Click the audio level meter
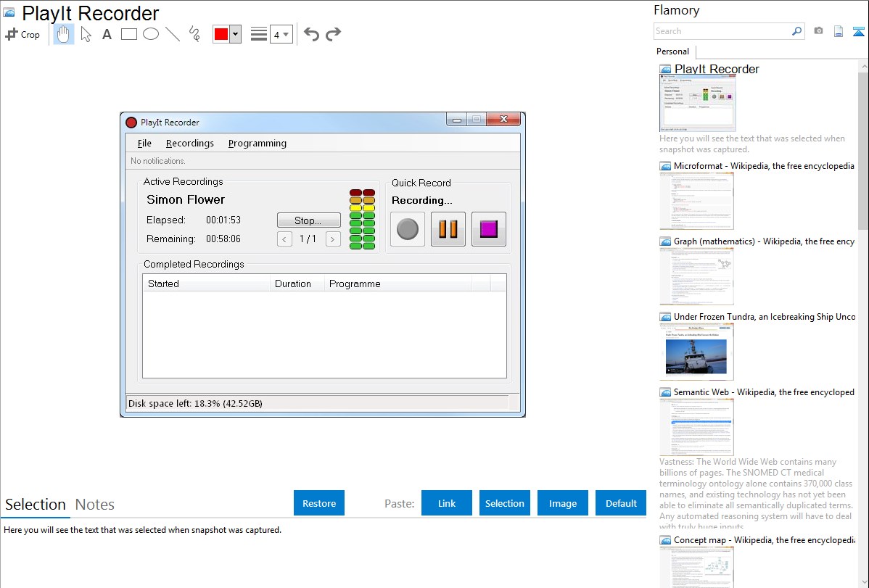869x588 pixels. click(363, 220)
